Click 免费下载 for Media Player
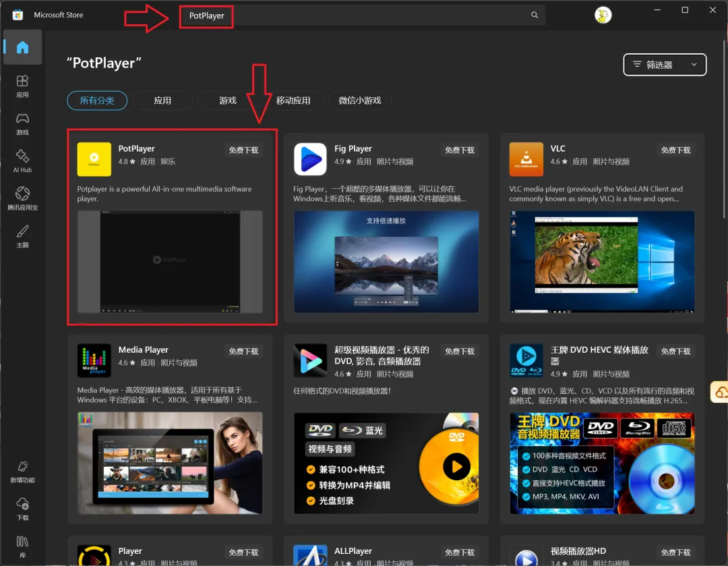This screenshot has width=728, height=566. click(244, 351)
